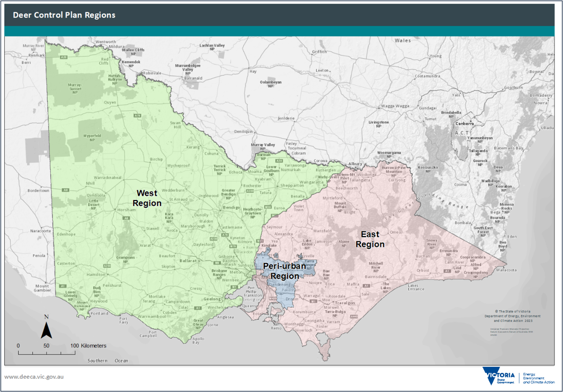The height and width of the screenshot is (392, 563).
Task: Click the 'Lakes Entrance' label
Action: tap(416, 287)
